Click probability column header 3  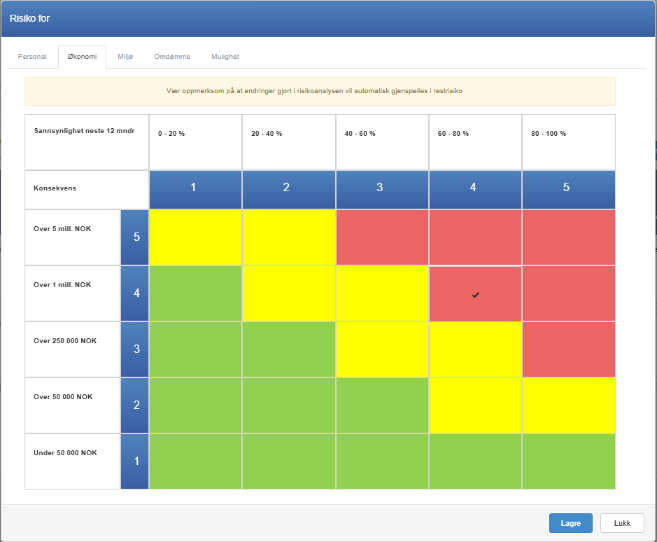point(382,190)
